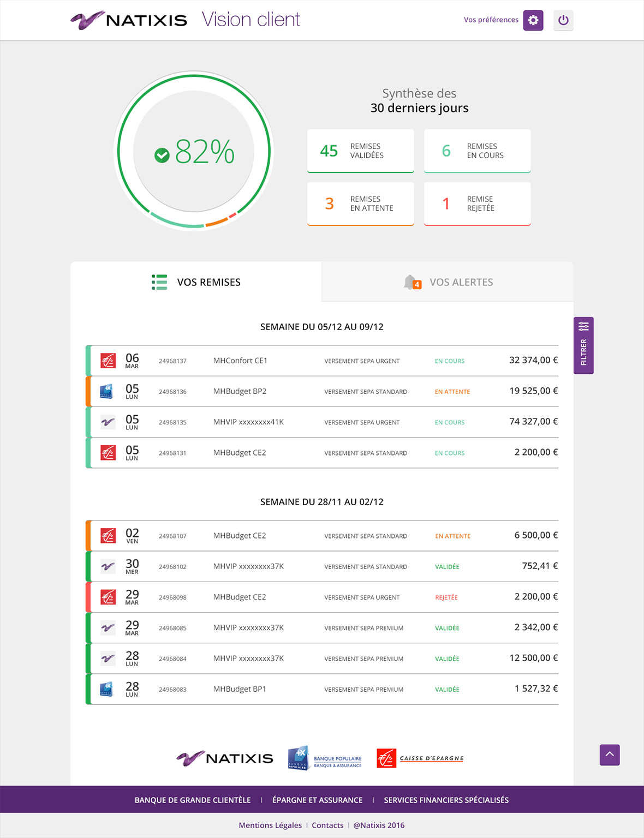Open remise 24968137 MHConfort CE1 row

click(x=322, y=361)
